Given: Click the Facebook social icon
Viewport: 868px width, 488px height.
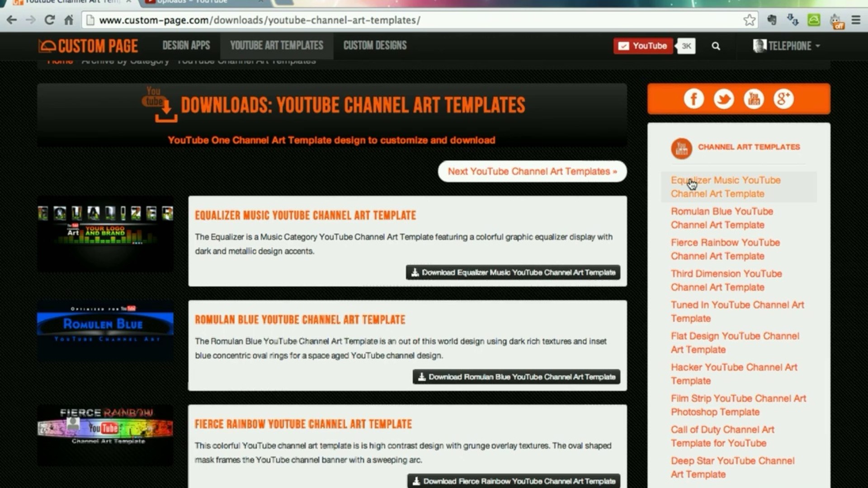Looking at the screenshot, I should 693,99.
